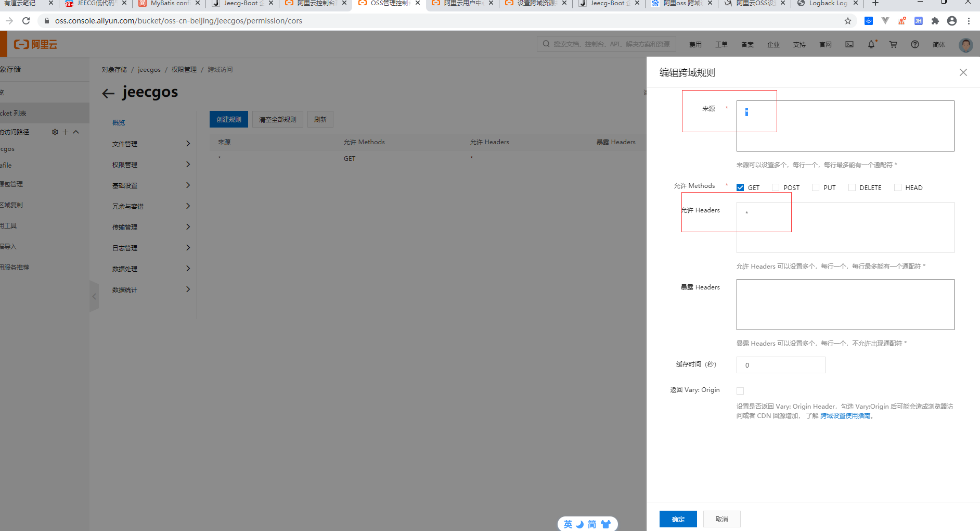Expand the 基础设置 menu
This screenshot has height=531, width=980.
pyautogui.click(x=151, y=185)
